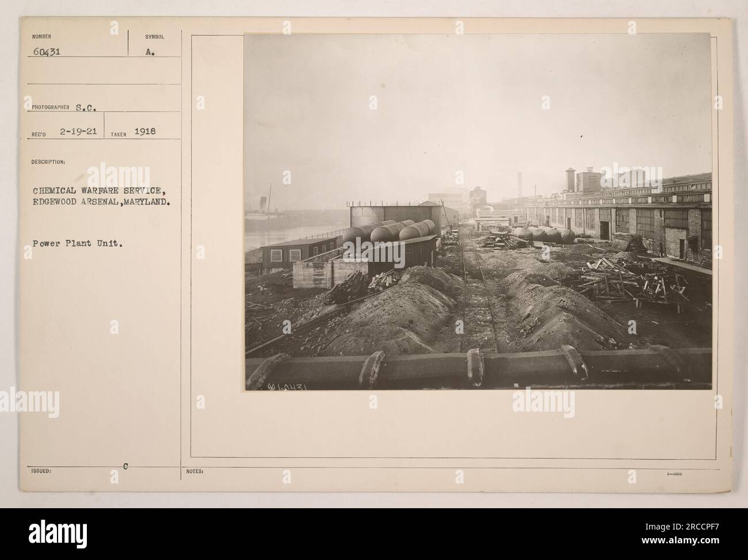
Task: Click the tall smokestack in background
Action: coord(519,185)
